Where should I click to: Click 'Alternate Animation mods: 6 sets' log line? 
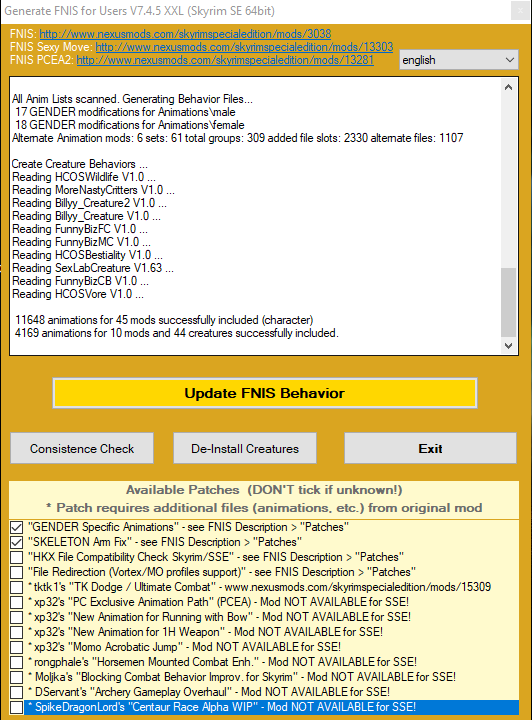(x=238, y=138)
